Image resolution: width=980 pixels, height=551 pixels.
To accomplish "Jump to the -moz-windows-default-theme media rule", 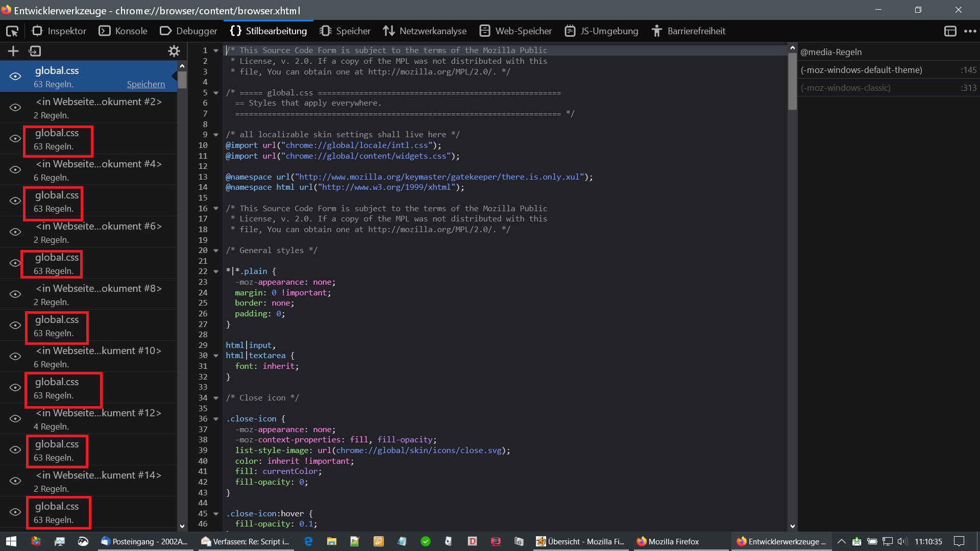I will (x=862, y=70).
